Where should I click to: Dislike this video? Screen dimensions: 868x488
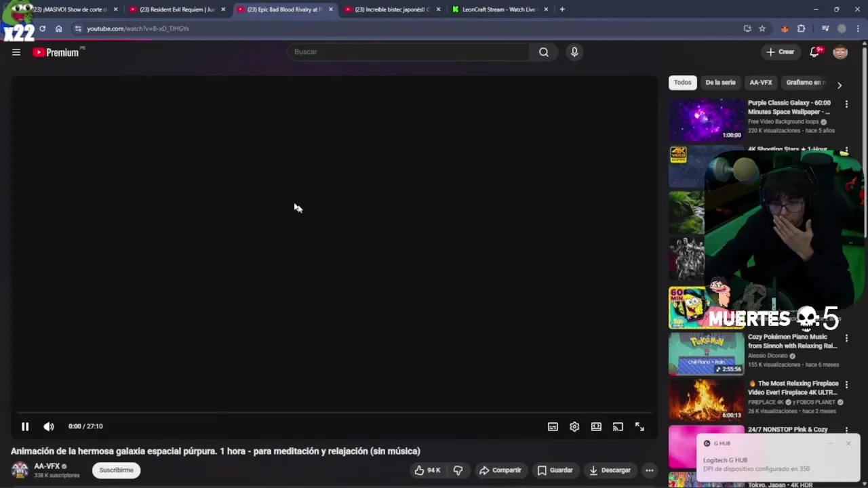(x=458, y=470)
